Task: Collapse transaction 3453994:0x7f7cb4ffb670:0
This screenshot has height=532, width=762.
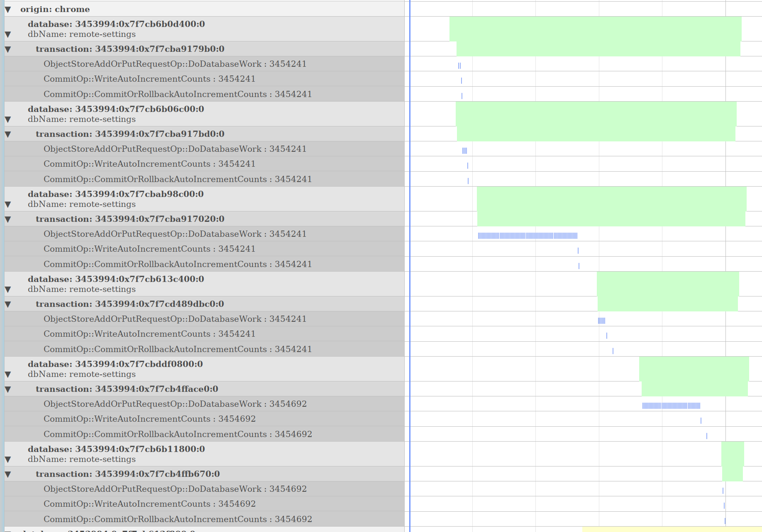Action: click(x=7, y=474)
